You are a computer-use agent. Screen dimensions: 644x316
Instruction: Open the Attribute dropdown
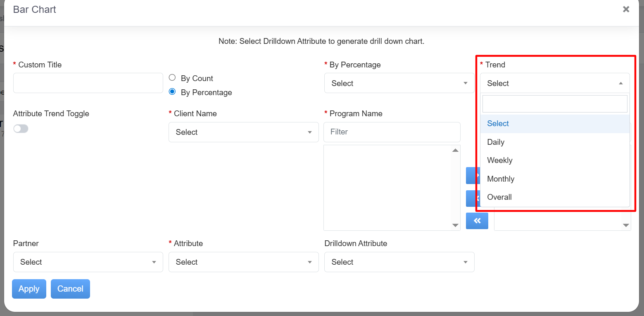[x=243, y=262]
